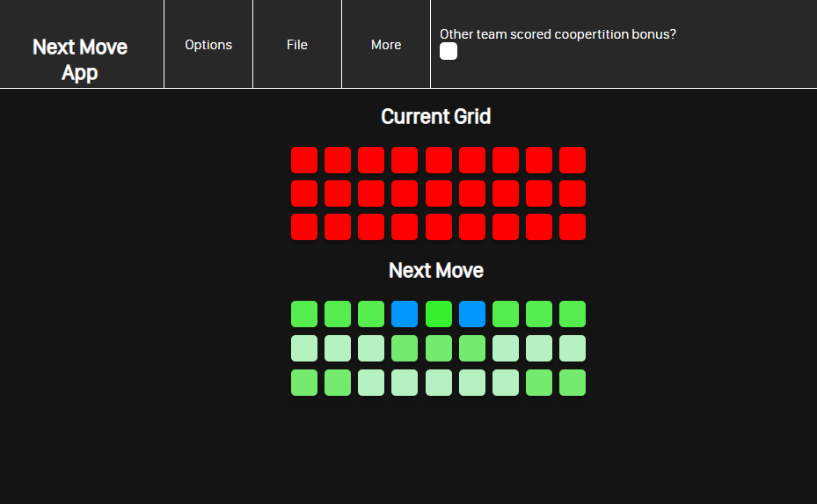The width and height of the screenshot is (817, 504).
Task: Click fifth cell in Next Move middle row
Action: (x=439, y=348)
